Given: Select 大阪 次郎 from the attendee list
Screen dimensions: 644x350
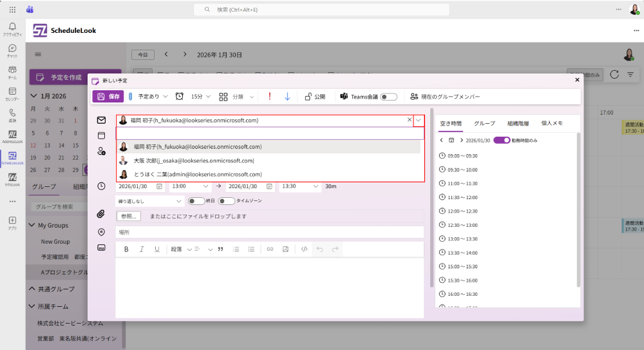Looking at the screenshot, I should (x=193, y=160).
